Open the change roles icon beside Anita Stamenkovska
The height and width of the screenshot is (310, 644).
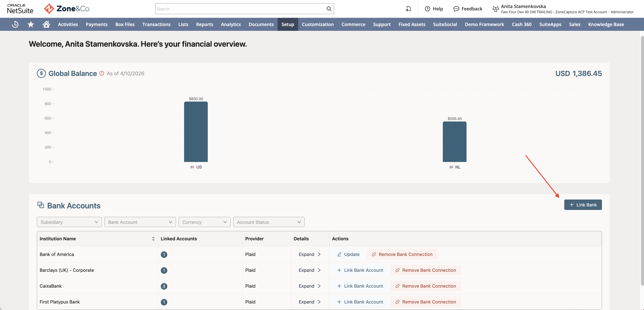[x=496, y=9]
